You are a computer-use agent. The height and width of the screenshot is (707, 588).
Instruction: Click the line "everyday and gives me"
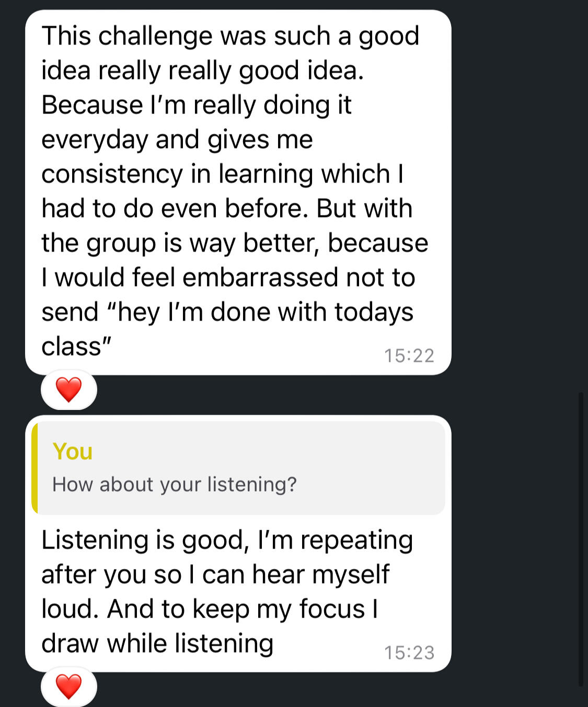[177, 140]
